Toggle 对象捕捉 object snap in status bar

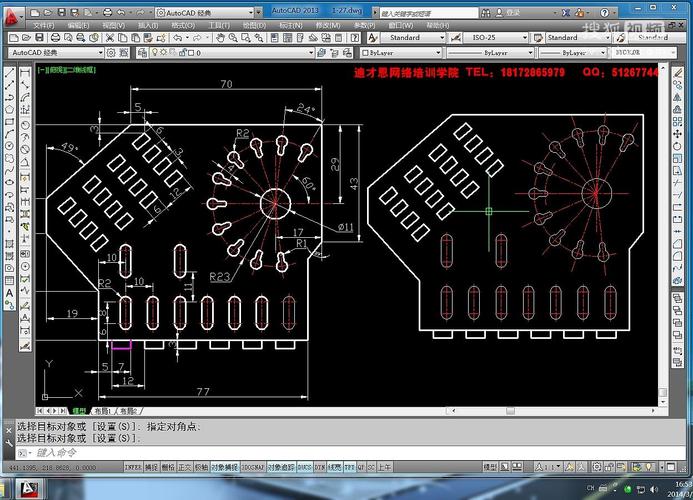[225, 467]
